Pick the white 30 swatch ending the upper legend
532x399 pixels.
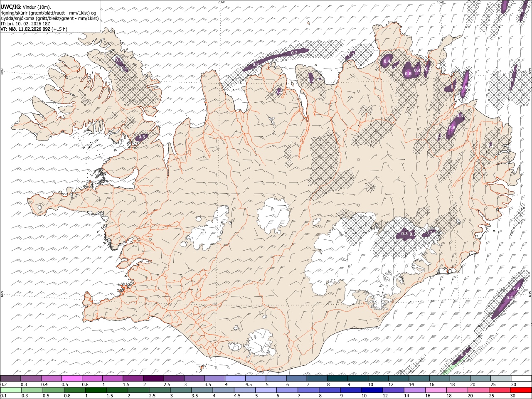coord(521,379)
